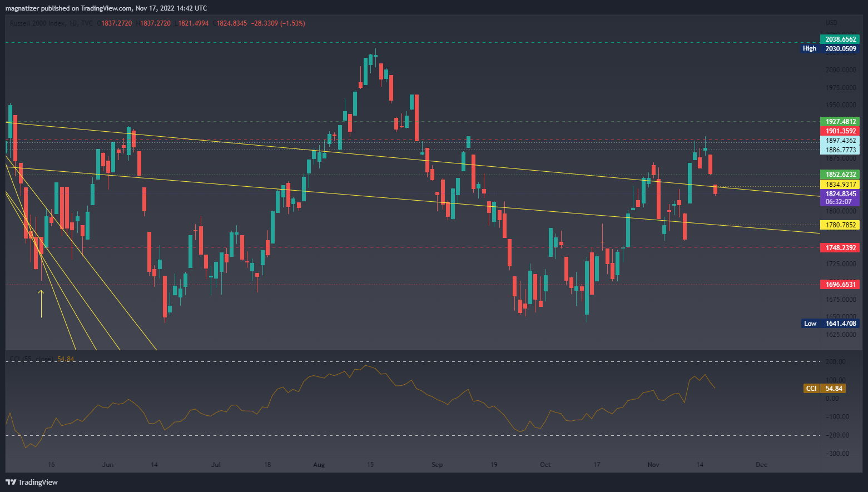The image size is (868, 492).
Task: Click the yellow 1780.7852 price label
Action: coord(840,225)
